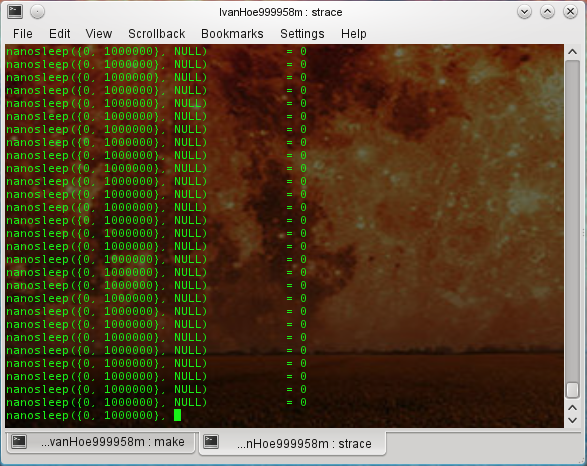Maximize the window using the up chevron button
This screenshot has height=466, width=587.
point(547,12)
